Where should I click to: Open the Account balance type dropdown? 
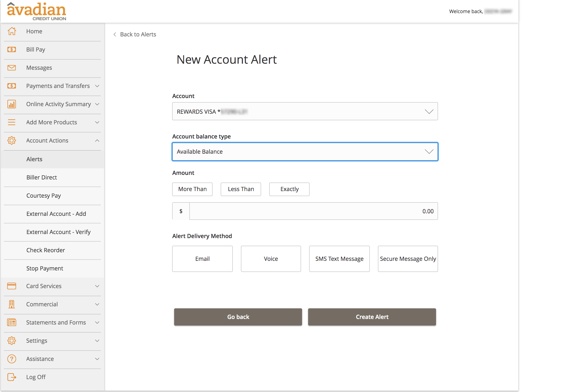point(305,151)
